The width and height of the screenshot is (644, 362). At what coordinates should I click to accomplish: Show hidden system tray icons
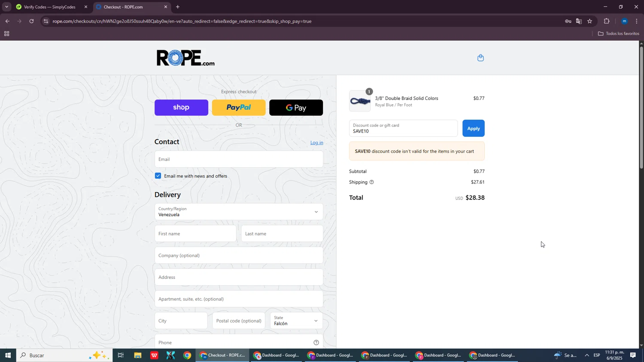click(x=587, y=355)
